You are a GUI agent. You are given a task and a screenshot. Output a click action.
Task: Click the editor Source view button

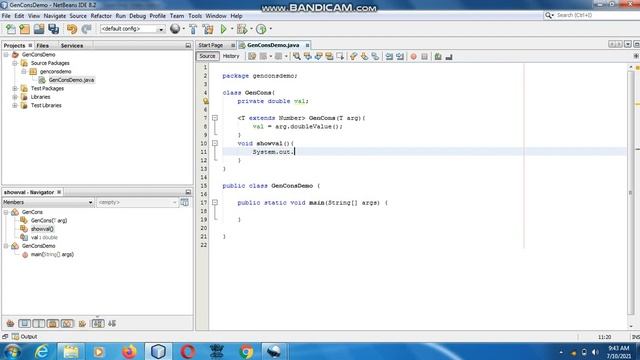pos(207,56)
